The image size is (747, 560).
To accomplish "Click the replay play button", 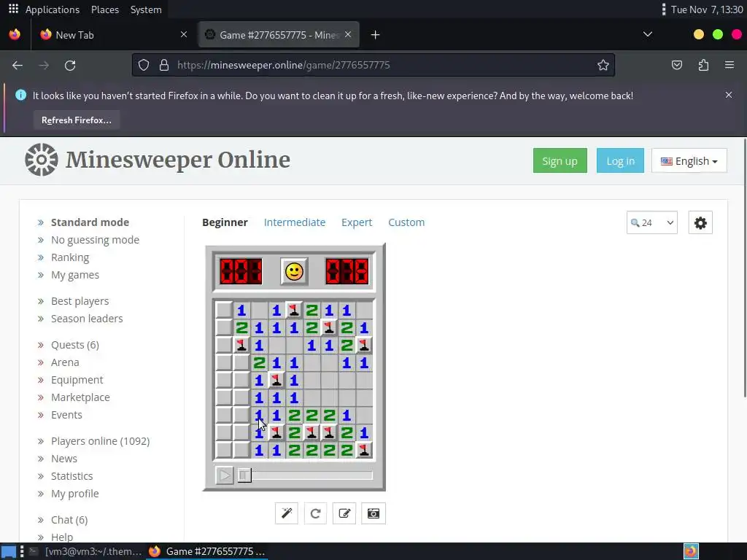I will (x=225, y=475).
